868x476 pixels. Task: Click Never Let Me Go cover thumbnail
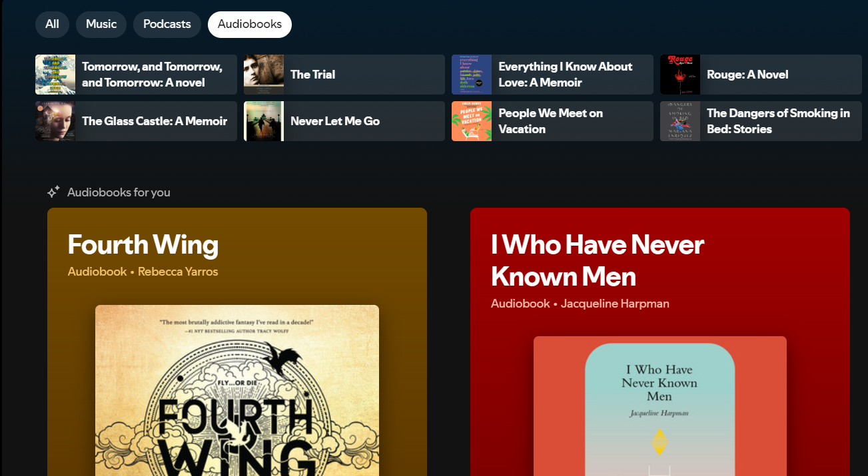click(x=264, y=121)
